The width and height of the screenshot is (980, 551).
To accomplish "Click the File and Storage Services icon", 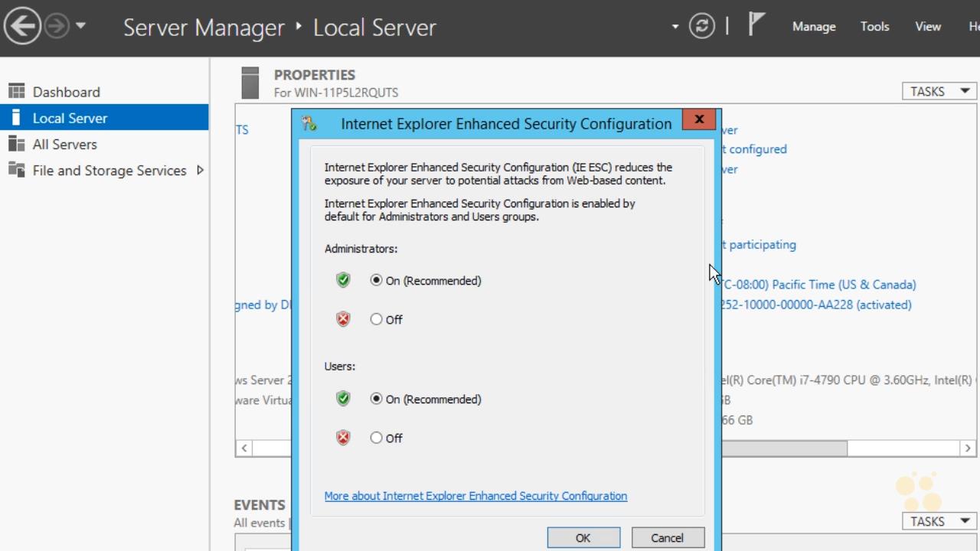I will 17,170.
